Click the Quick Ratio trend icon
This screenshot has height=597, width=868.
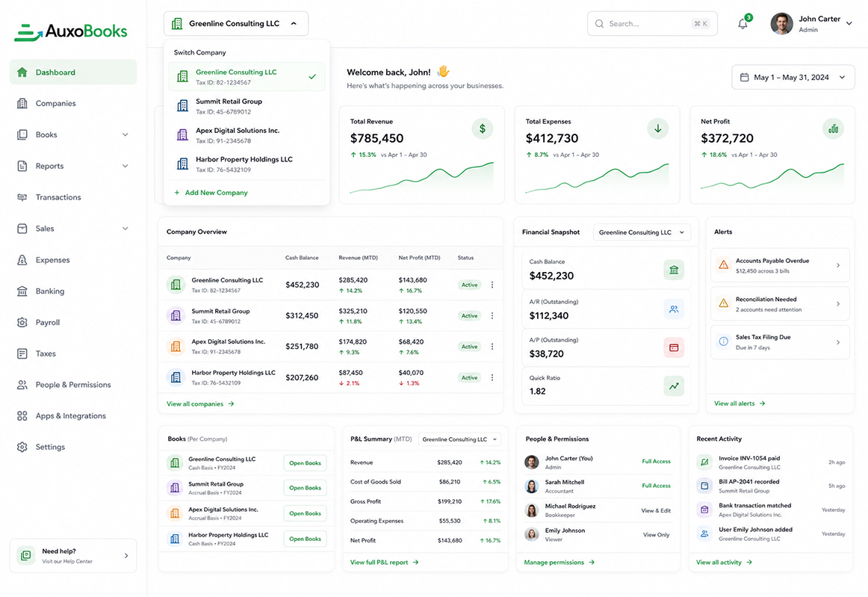click(674, 386)
